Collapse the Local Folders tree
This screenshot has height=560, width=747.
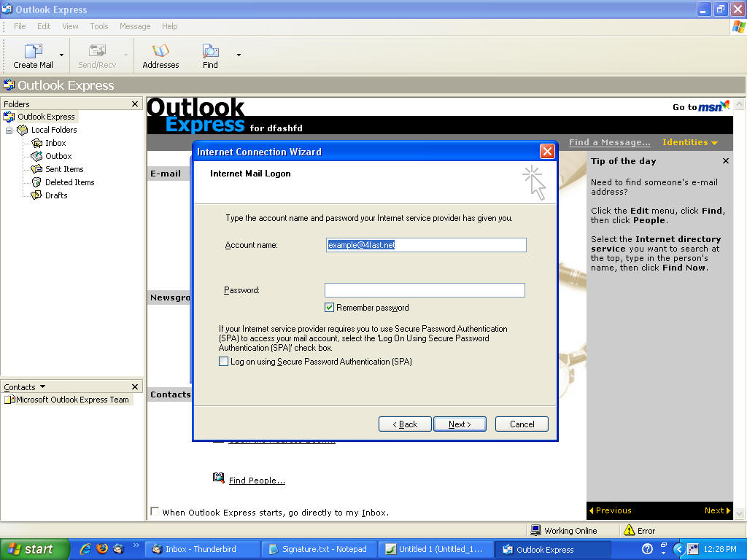(9, 131)
